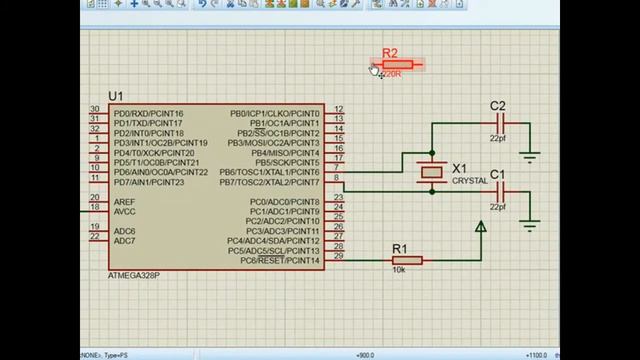
Task: Click the remove sheet red X icon
Action: [x=432, y=4]
